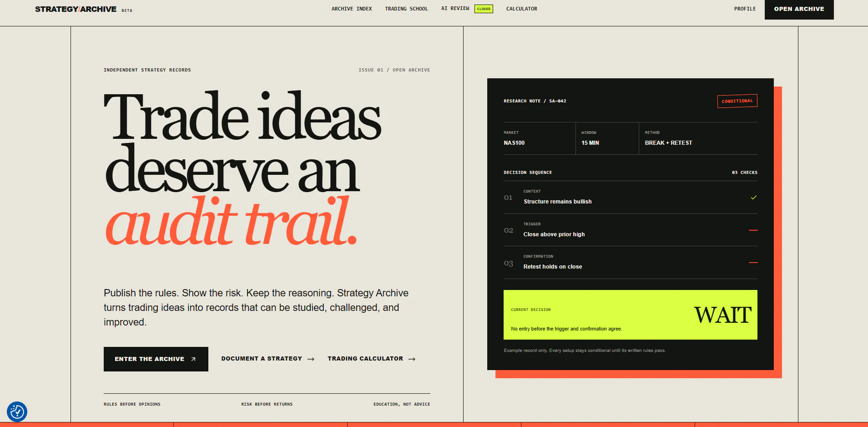The image size is (868, 427).
Task: Click the Retest holds on close text
Action: tap(553, 267)
